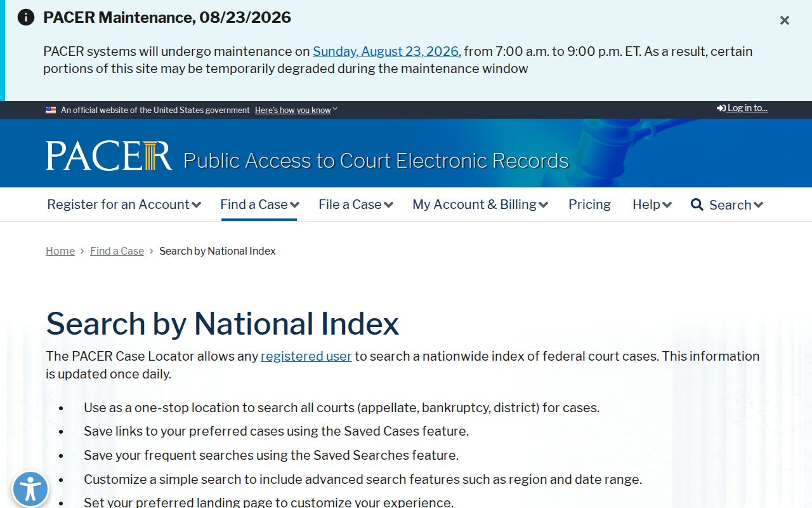Click 'Search by National Index' breadcrumb text
Image resolution: width=812 pixels, height=508 pixels.
(218, 251)
